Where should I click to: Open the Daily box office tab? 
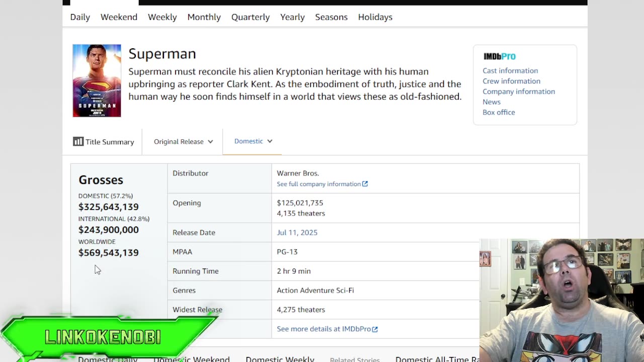point(80,17)
